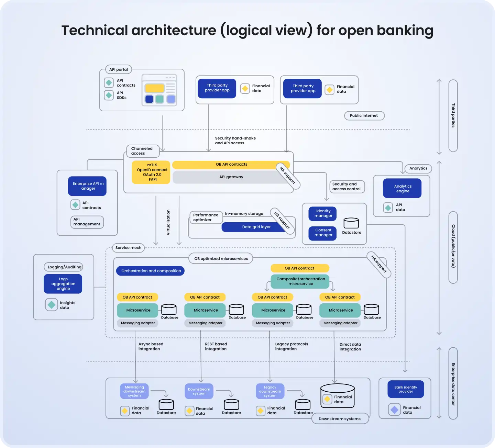
Task: Click the API contracts diamond icon in API portal
Action: [109, 83]
